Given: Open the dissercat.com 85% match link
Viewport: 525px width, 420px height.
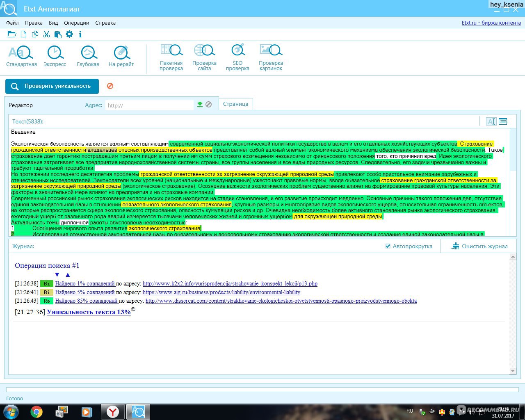Looking at the screenshot, I should pos(281,301).
